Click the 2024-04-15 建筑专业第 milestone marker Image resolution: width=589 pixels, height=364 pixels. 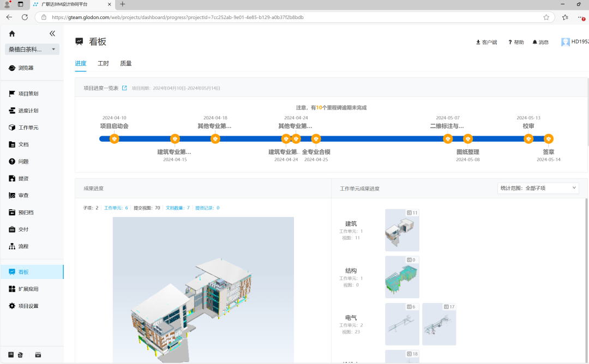175,139
